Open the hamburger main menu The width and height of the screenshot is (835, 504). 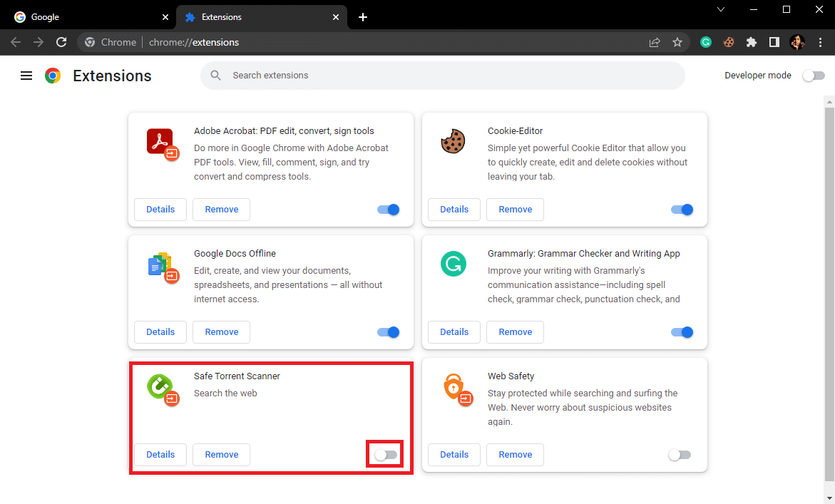(x=26, y=76)
